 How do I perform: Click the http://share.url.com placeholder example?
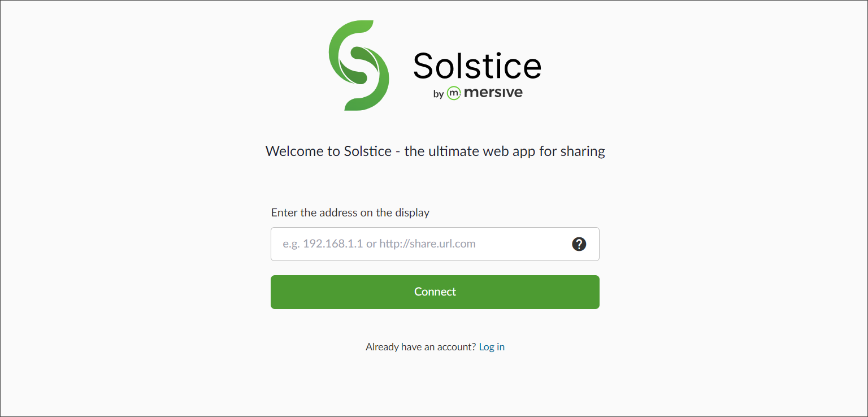[x=427, y=244]
